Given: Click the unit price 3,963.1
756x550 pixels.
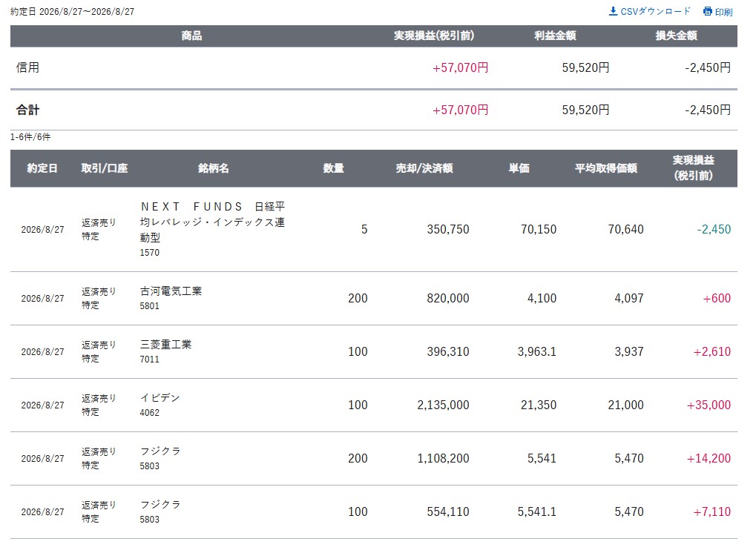Looking at the screenshot, I should tap(537, 351).
